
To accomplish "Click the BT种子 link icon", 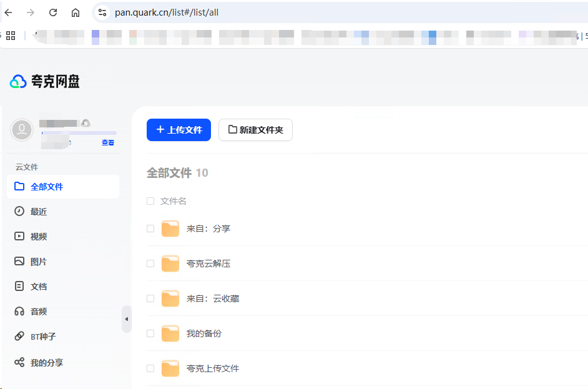I will coord(19,337).
